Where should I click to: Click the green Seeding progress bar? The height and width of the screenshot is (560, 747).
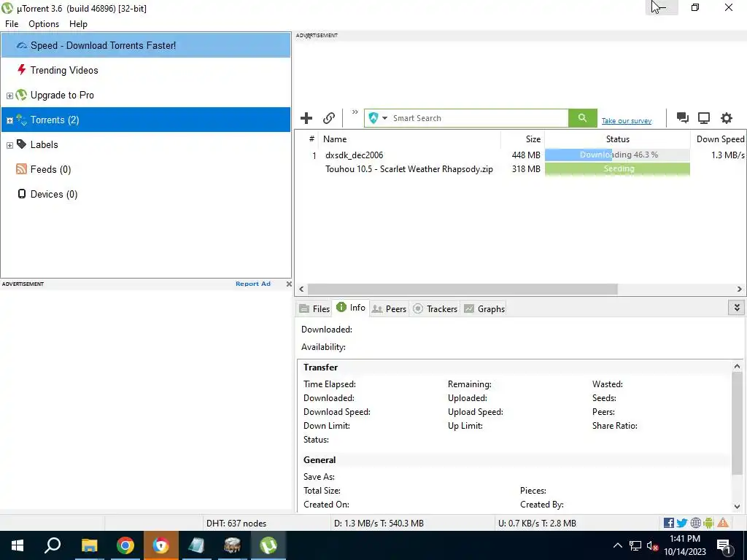(x=617, y=168)
